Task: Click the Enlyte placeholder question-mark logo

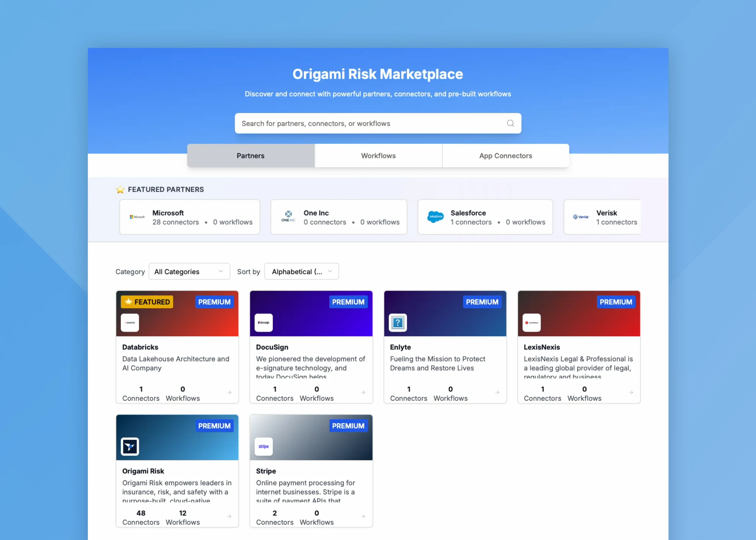Action: (397, 322)
